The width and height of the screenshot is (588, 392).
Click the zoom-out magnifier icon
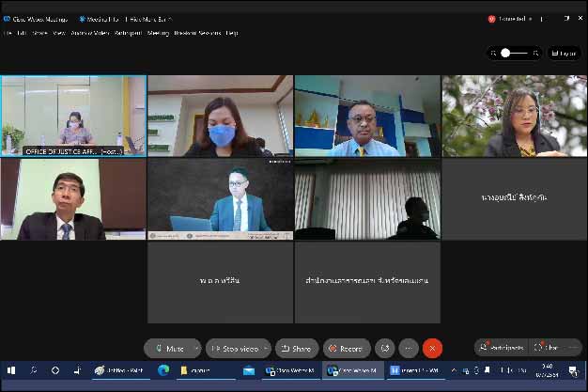coord(494,54)
